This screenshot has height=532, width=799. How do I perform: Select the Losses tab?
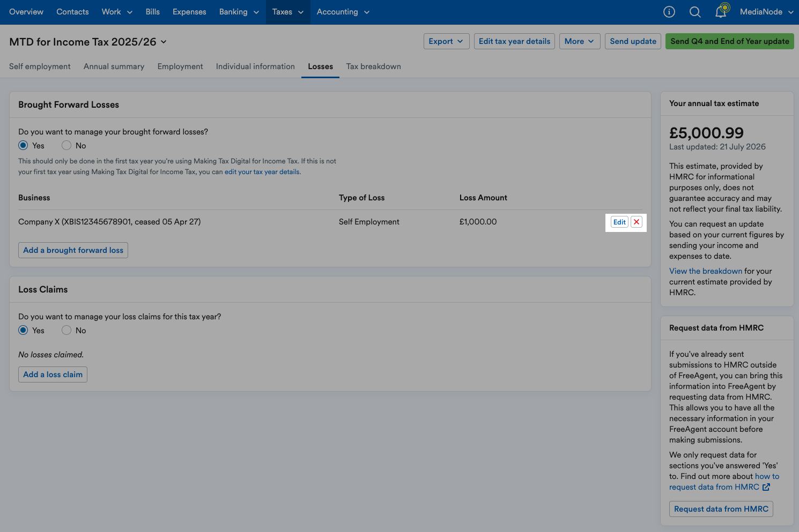pos(320,66)
